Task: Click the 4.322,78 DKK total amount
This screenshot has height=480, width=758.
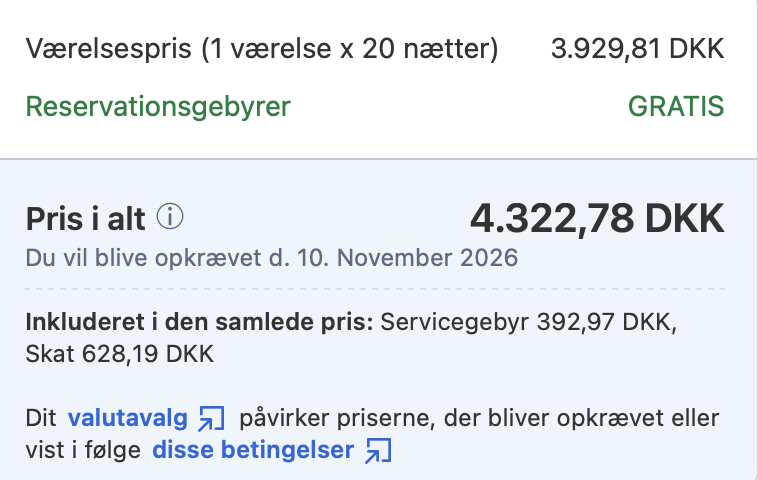Action: (x=597, y=218)
